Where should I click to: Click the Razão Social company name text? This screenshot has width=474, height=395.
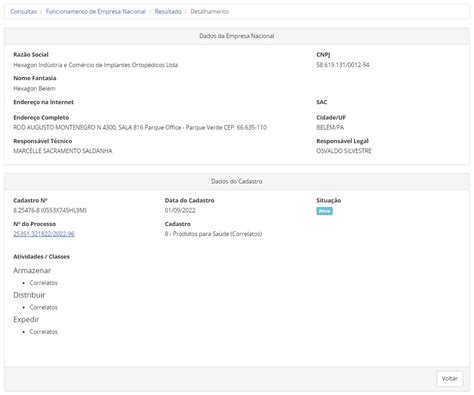pos(95,65)
